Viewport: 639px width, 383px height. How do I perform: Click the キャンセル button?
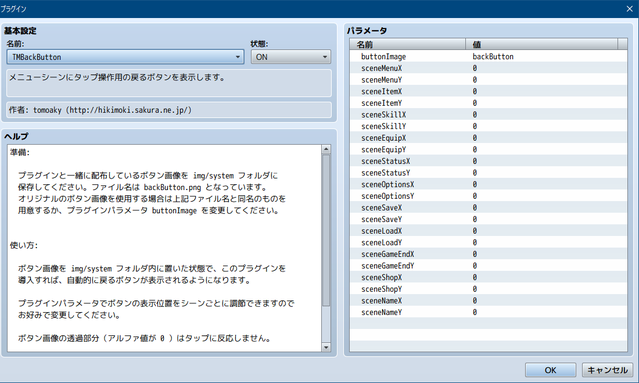click(607, 370)
